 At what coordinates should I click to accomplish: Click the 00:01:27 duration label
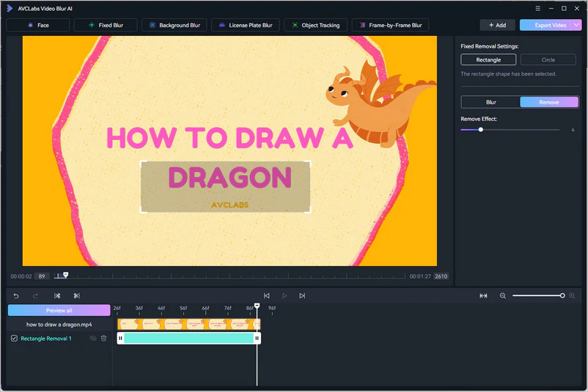(420, 276)
